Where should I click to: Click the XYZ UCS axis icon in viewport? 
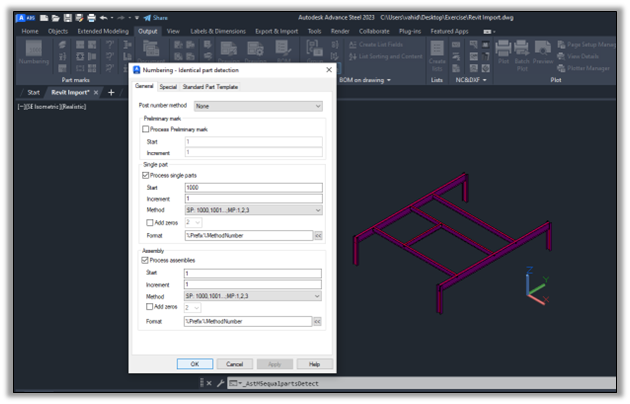[x=537, y=285]
